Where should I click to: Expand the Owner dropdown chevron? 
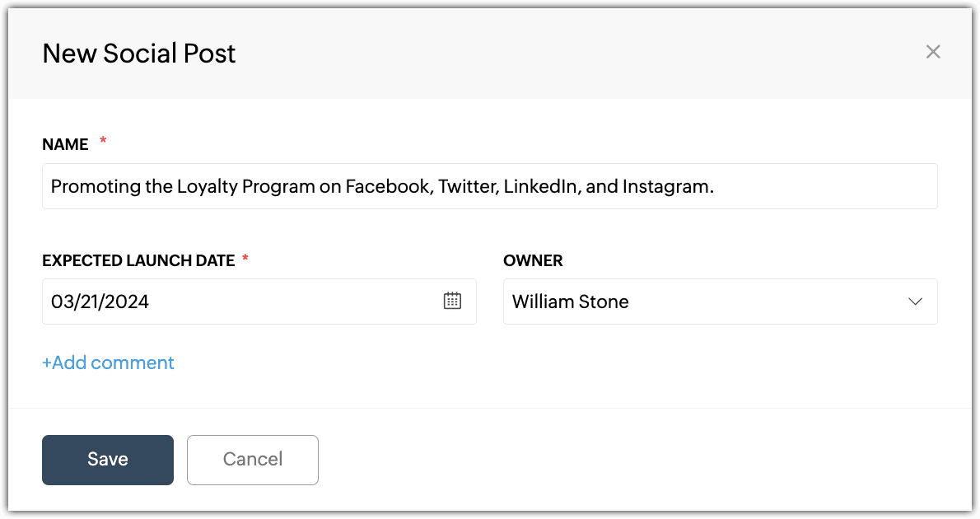coord(915,302)
